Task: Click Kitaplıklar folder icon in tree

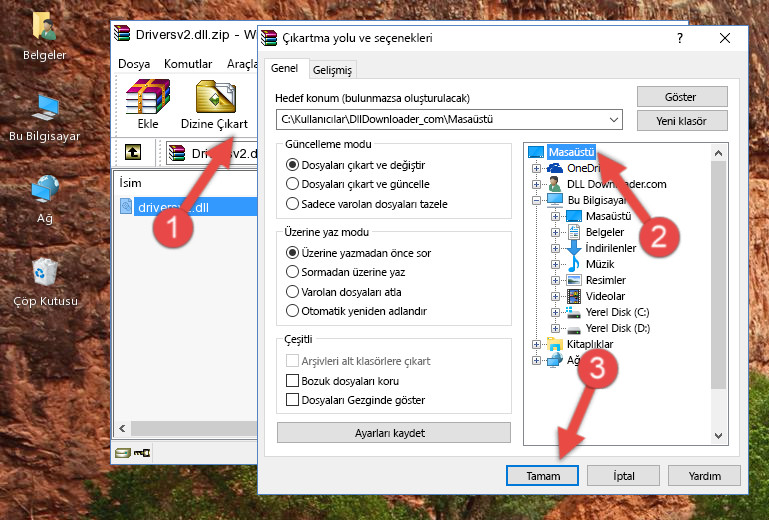Action: 555,344
